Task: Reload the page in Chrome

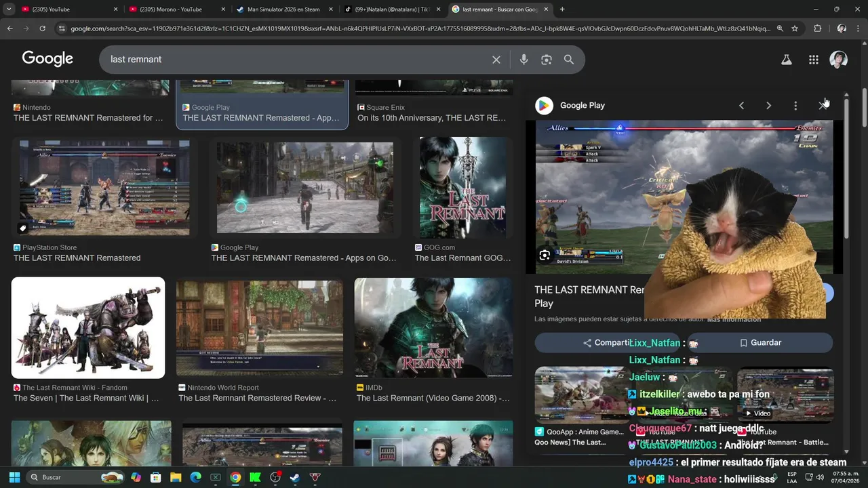Action: pos(42,28)
